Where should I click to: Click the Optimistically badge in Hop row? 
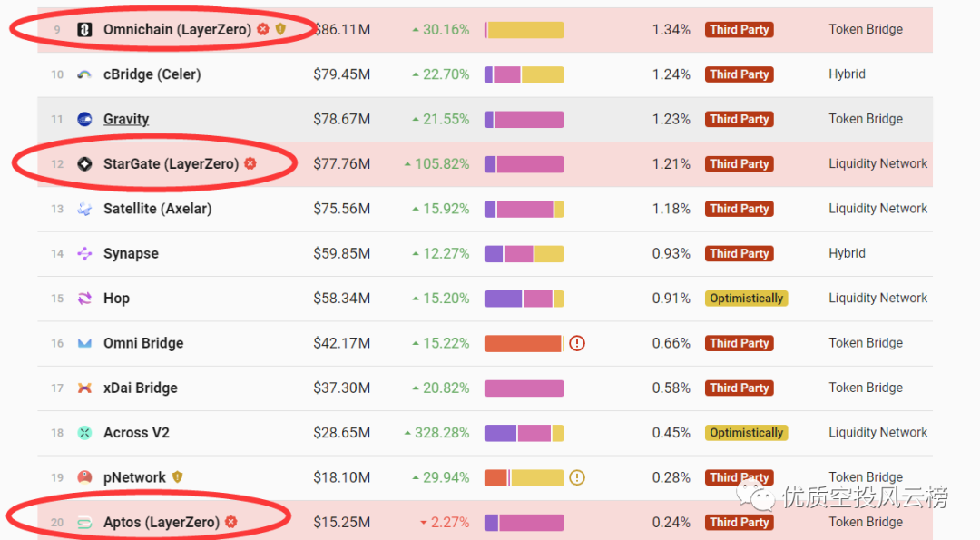746,298
